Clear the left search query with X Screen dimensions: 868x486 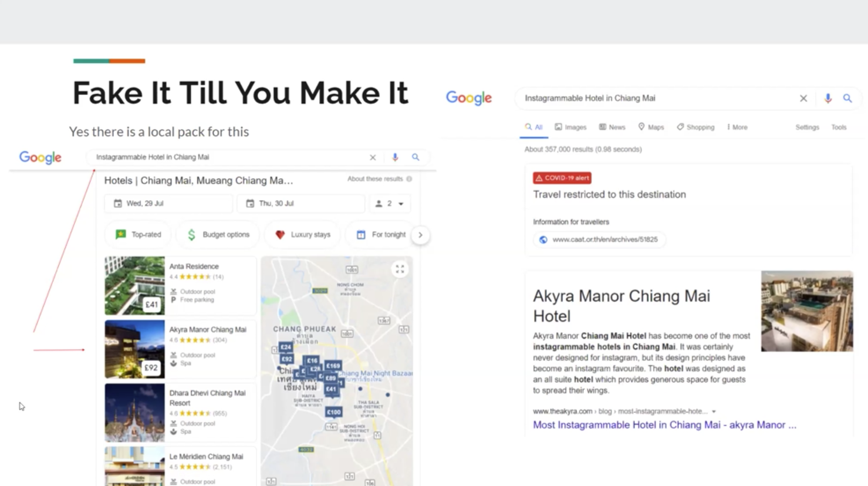373,157
